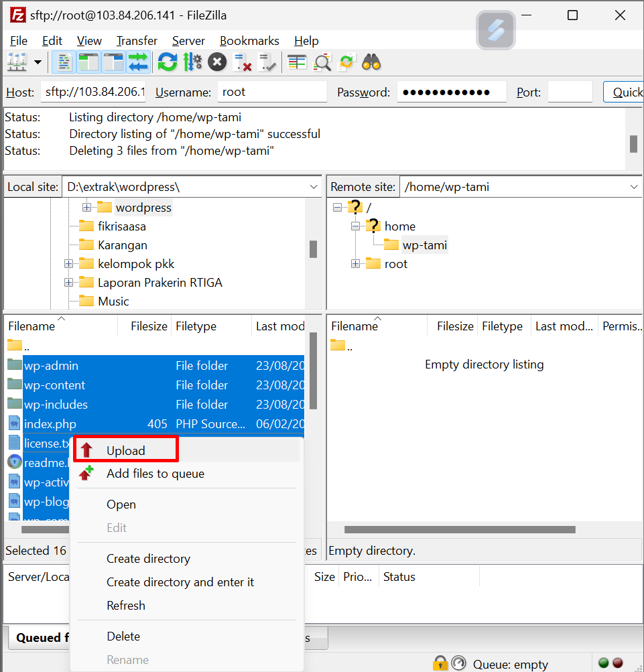Toggle synchronized browsing
This screenshot has height=672, width=644.
pos(347,62)
